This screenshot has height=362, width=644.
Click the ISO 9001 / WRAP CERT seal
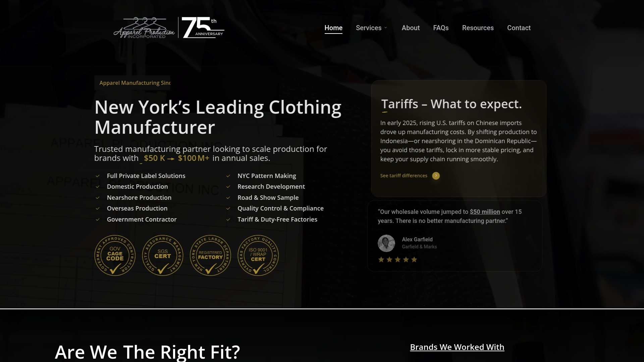coord(258,255)
